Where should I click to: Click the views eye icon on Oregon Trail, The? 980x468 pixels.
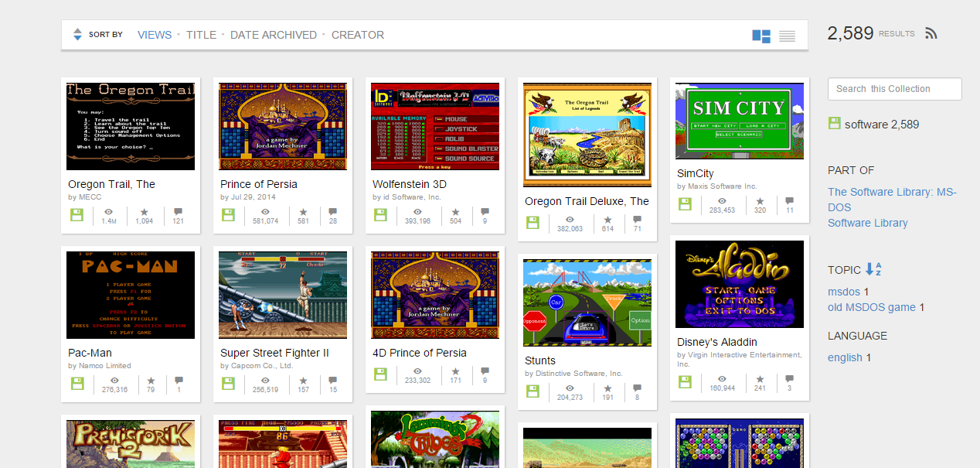[x=109, y=211]
